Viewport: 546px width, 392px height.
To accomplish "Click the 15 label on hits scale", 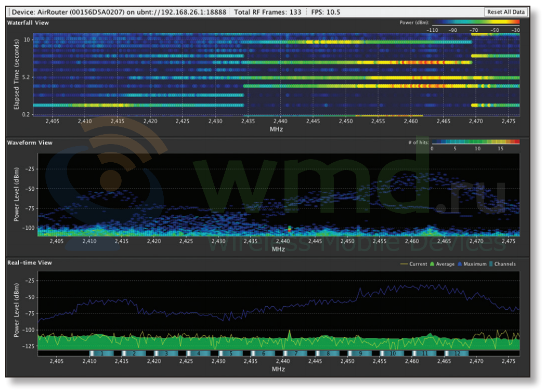I will point(500,149).
